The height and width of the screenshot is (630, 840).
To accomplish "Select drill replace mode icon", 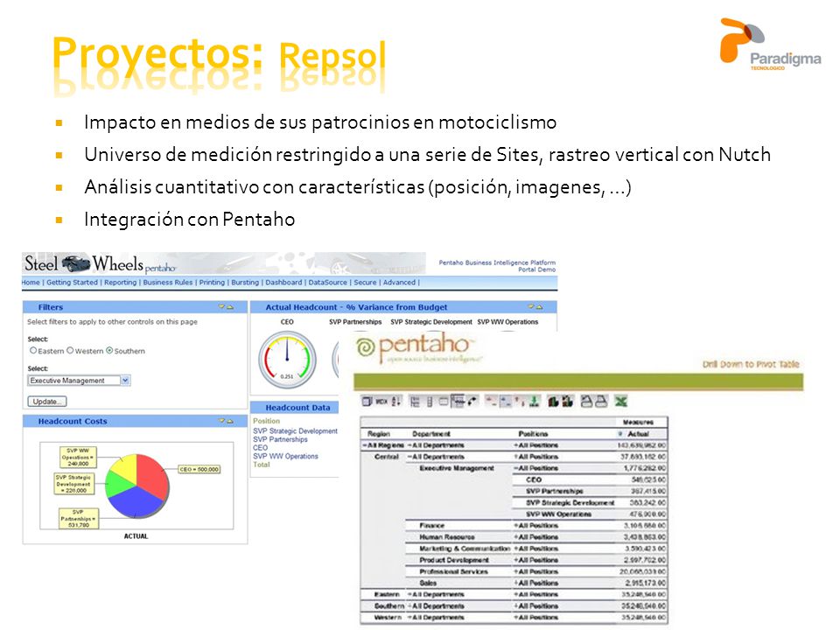I will [x=520, y=402].
